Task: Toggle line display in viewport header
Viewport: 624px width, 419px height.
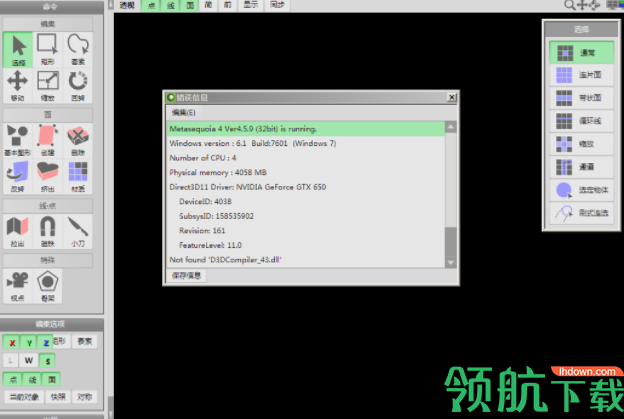Action: coord(170,5)
